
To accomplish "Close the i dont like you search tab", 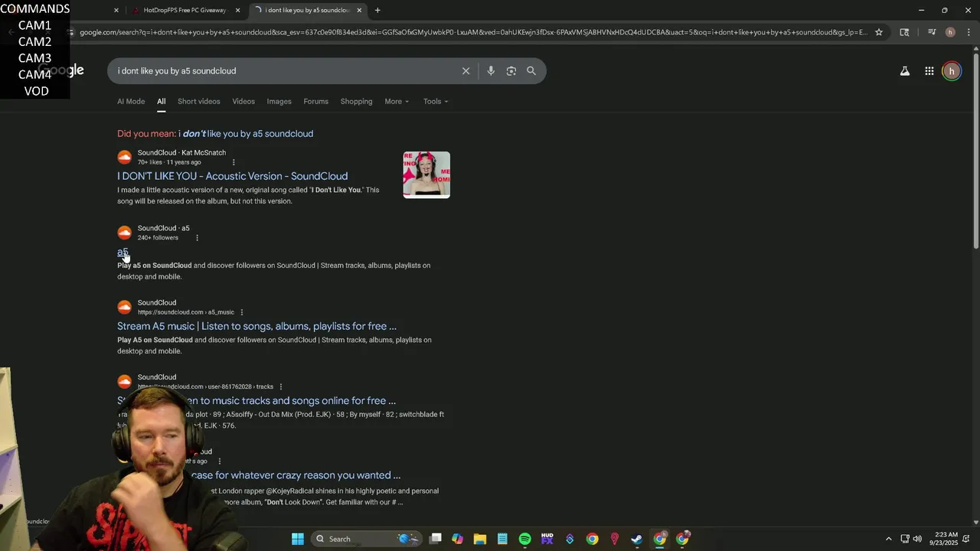I will 359,10.
